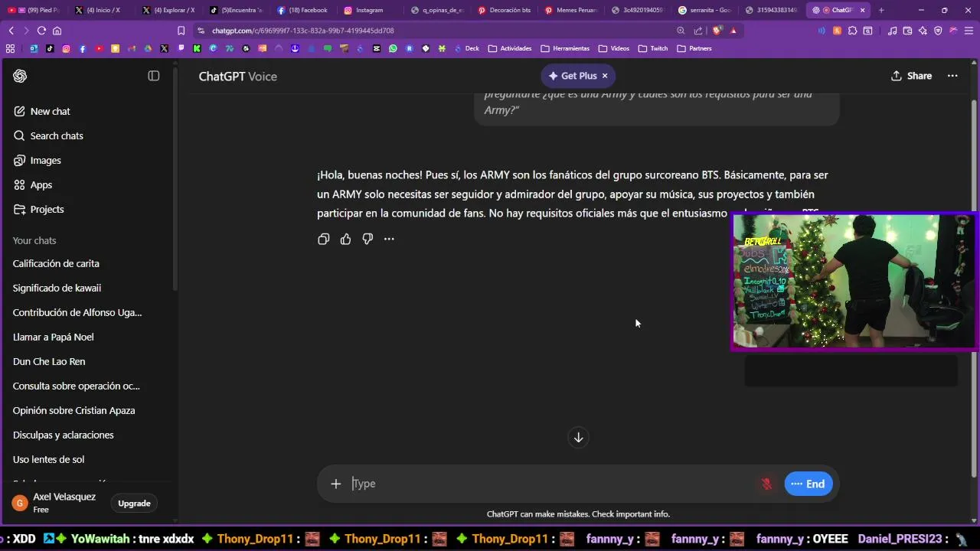980x551 pixels.
Task: Open the conversation options three-dot menu
Action: click(x=952, y=76)
